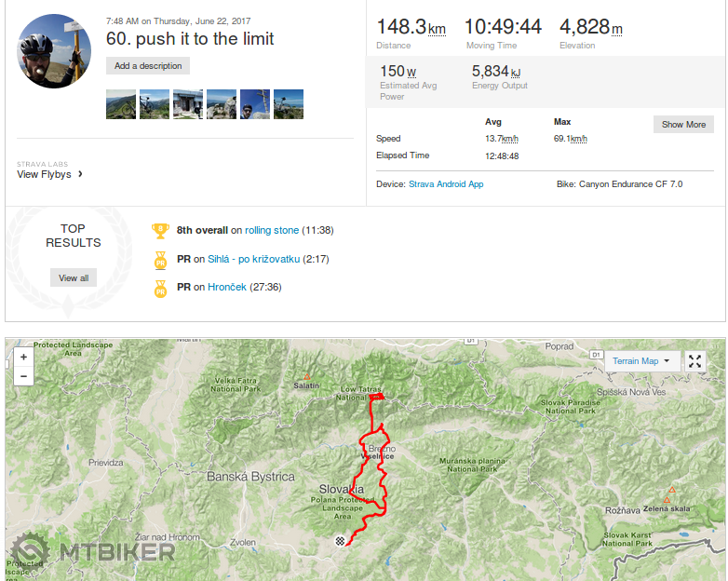Click the map zoom out minus button
The image size is (728, 581).
pyautogui.click(x=23, y=376)
